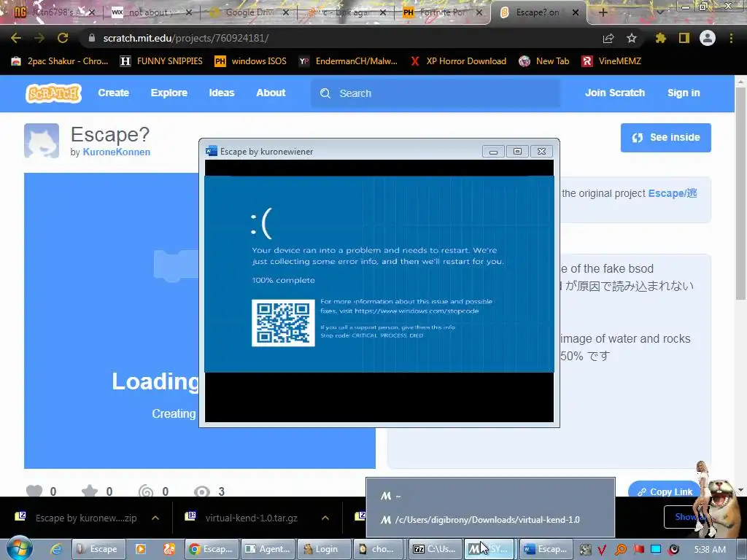
Task: Click the star favorite icon under the project
Action: point(90,491)
